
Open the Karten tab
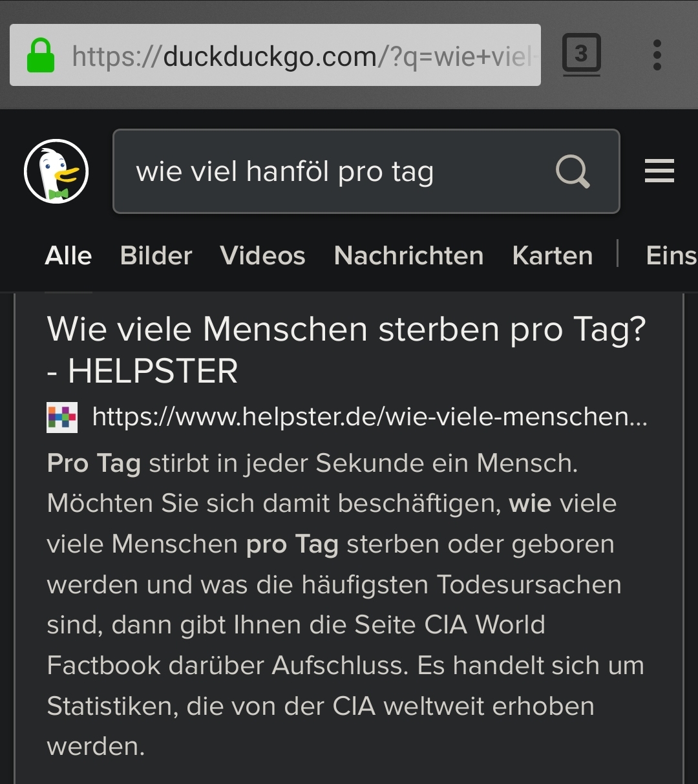click(553, 256)
